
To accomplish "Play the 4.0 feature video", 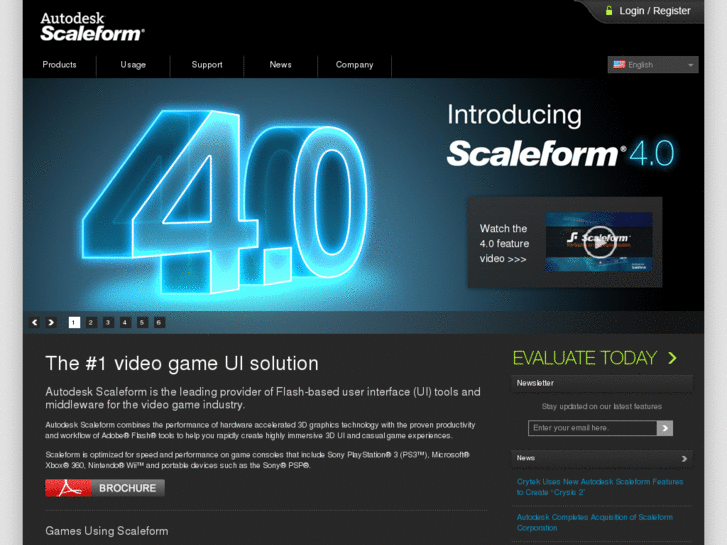I will pyautogui.click(x=599, y=242).
